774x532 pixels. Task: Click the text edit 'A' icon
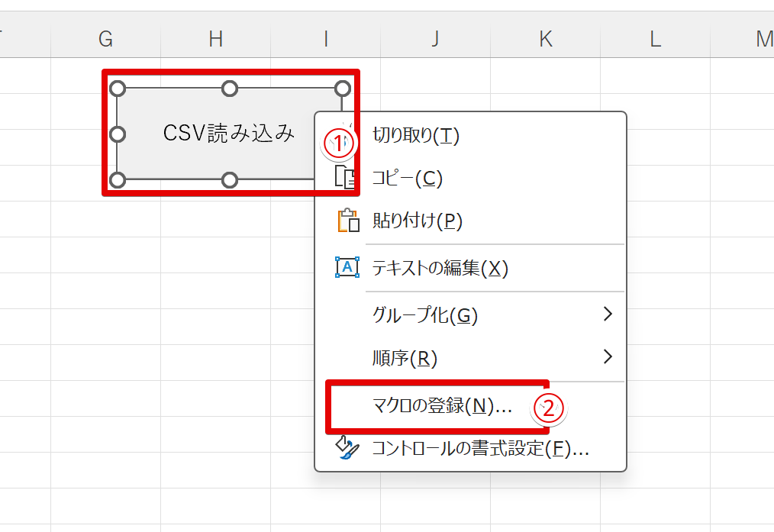pyautogui.click(x=348, y=267)
